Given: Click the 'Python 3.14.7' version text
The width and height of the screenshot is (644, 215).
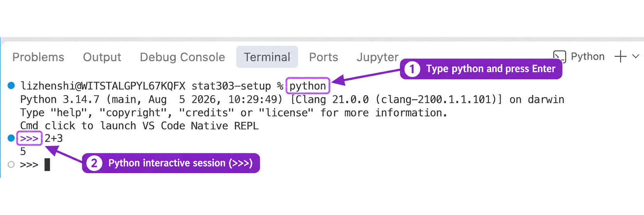Looking at the screenshot, I should [x=60, y=99].
